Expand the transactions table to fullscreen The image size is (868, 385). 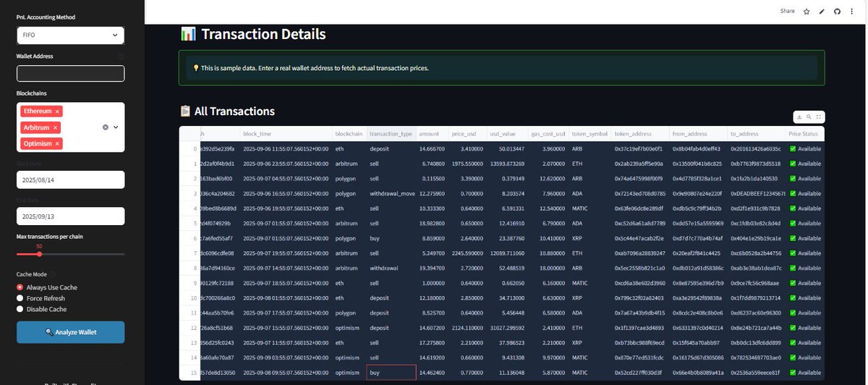point(818,116)
